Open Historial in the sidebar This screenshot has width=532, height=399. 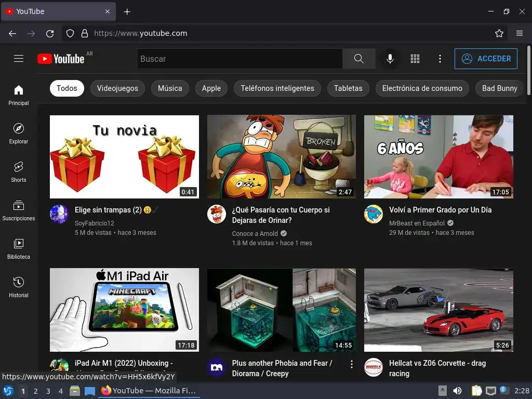coord(19,287)
